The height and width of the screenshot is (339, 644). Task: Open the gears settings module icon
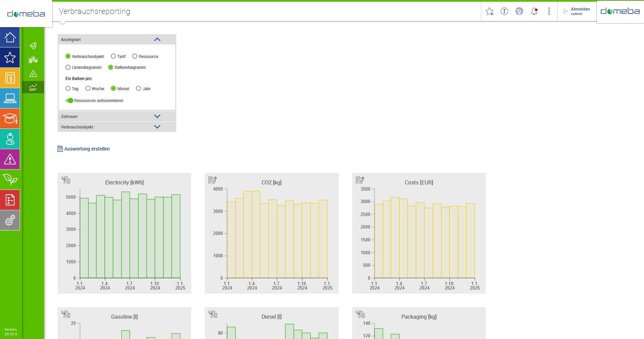10,220
